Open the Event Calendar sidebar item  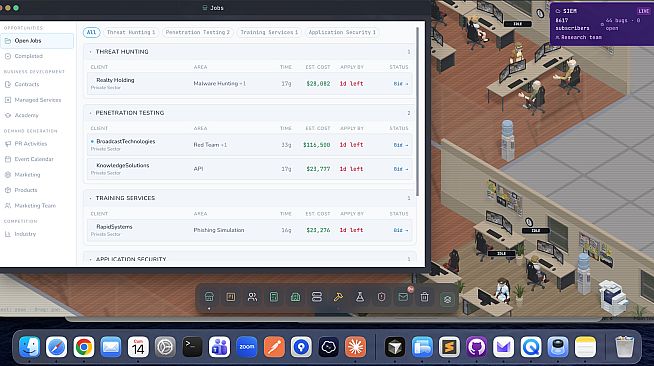[x=37, y=159]
